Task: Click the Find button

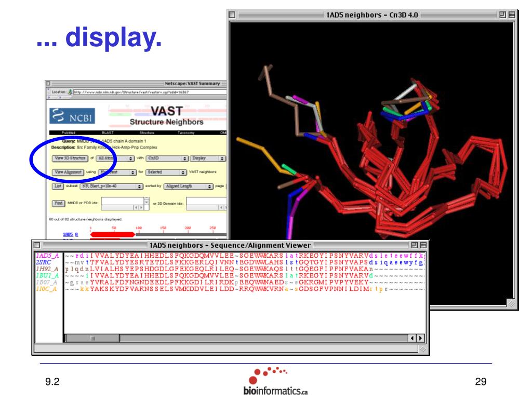Action: pyautogui.click(x=58, y=203)
